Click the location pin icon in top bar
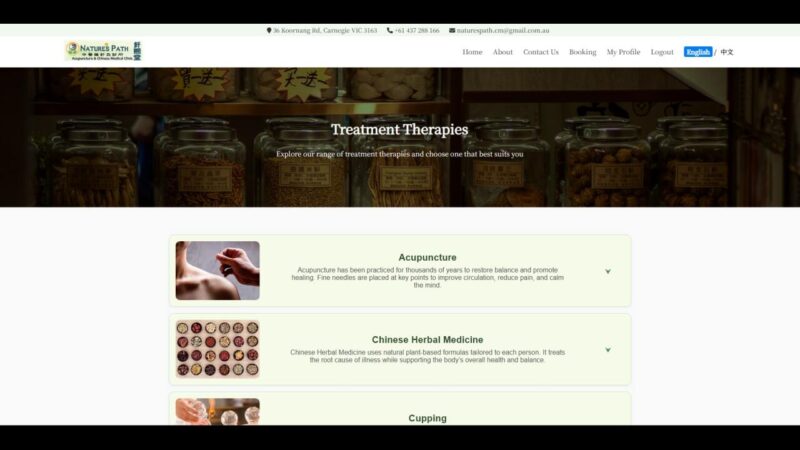 [269, 30]
